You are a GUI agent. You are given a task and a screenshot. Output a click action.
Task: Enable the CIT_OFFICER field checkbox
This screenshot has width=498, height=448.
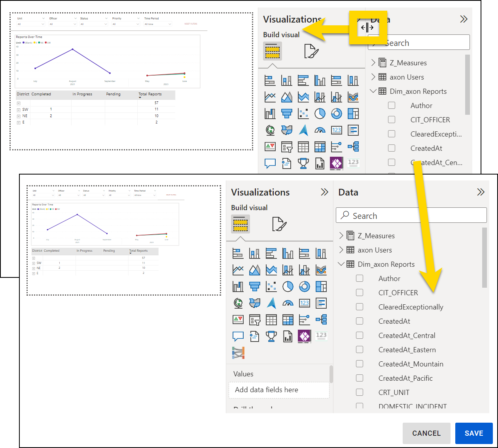coord(360,292)
